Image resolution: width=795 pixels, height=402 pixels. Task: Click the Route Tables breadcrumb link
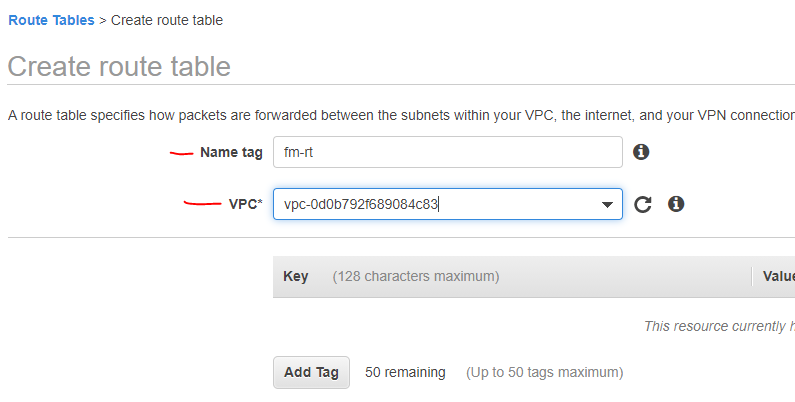pyautogui.click(x=51, y=20)
